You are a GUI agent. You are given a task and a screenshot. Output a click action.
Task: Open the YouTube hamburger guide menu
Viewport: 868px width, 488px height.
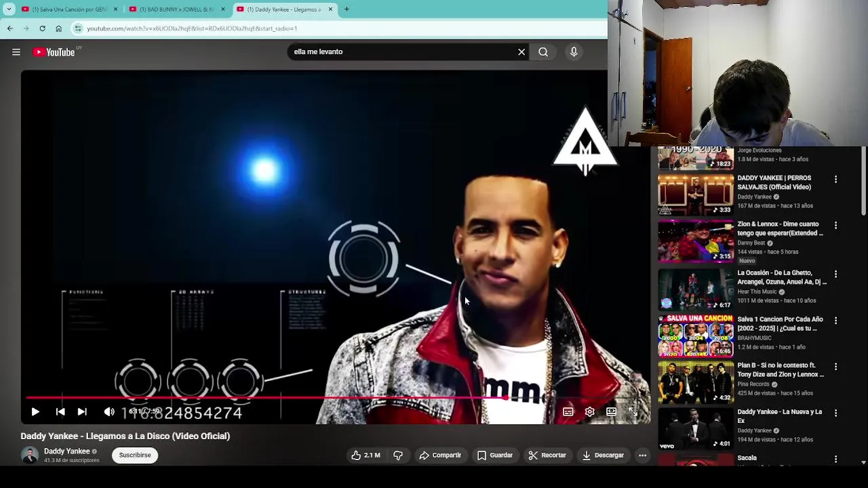(x=16, y=52)
